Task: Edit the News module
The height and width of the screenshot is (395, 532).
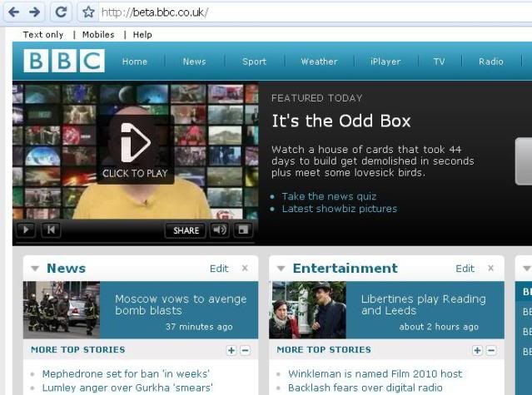Action: [x=219, y=269]
